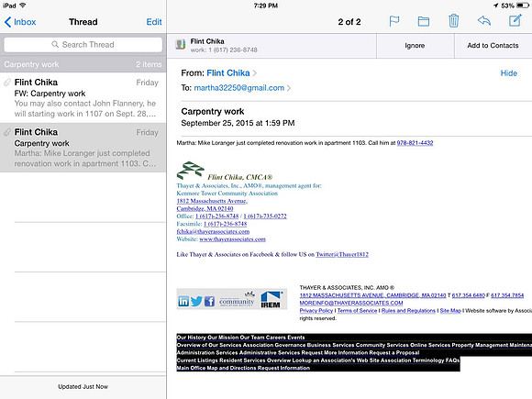This screenshot has height=399, width=532.
Task: Tap the Current Listings Resident Services footer line
Action: coord(318,360)
